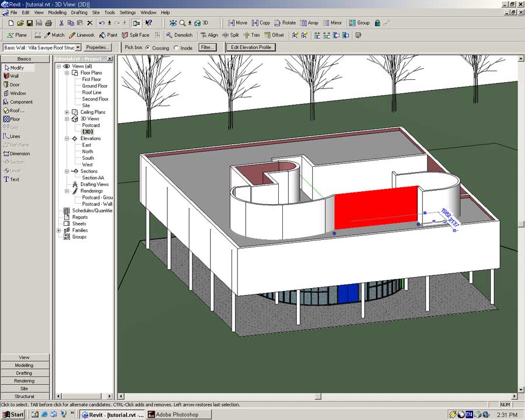Click the padlock Pin icon

tap(377, 23)
